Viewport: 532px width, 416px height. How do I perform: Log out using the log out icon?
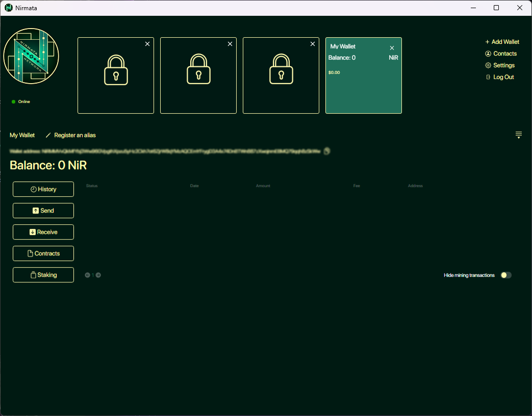tap(488, 77)
